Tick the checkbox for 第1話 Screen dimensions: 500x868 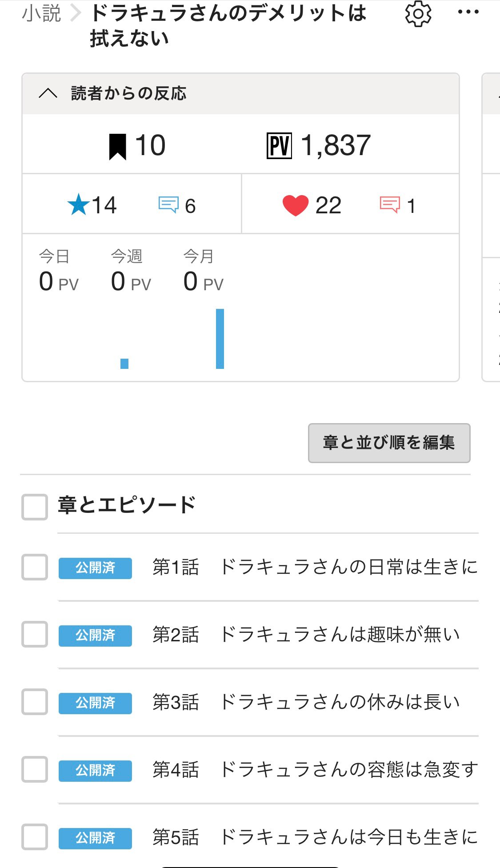coord(35,567)
